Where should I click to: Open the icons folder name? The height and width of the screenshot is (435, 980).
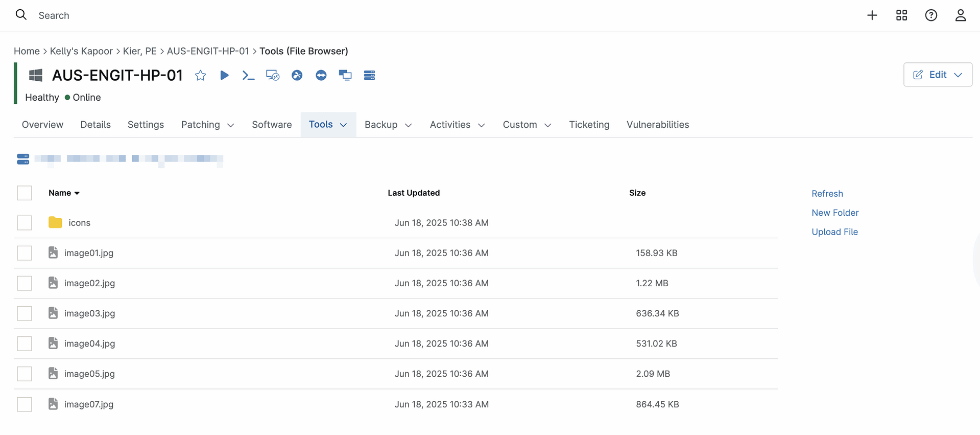click(79, 223)
